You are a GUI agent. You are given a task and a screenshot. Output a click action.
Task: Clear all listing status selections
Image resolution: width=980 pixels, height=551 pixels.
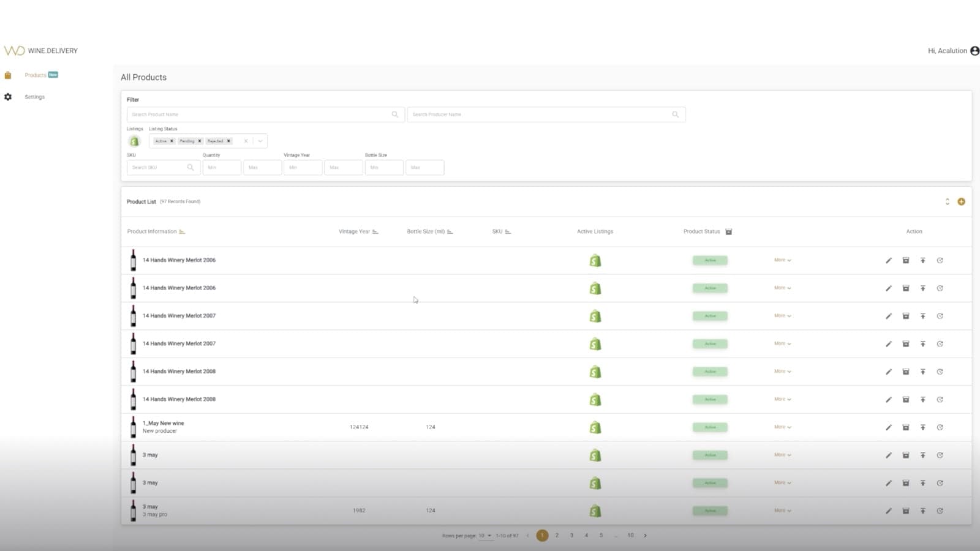click(x=246, y=141)
